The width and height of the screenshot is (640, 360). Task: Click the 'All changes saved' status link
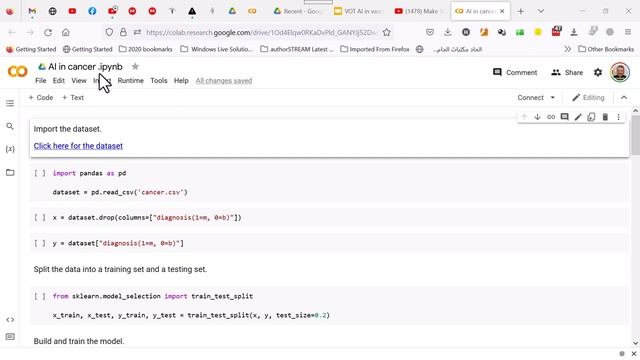click(x=224, y=81)
